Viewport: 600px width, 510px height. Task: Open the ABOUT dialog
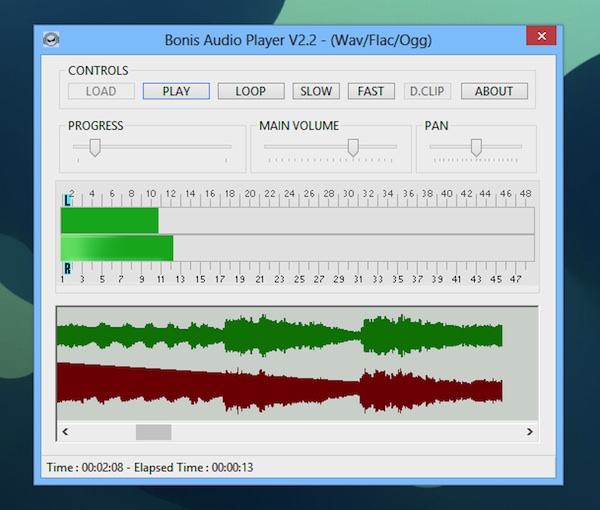point(494,91)
